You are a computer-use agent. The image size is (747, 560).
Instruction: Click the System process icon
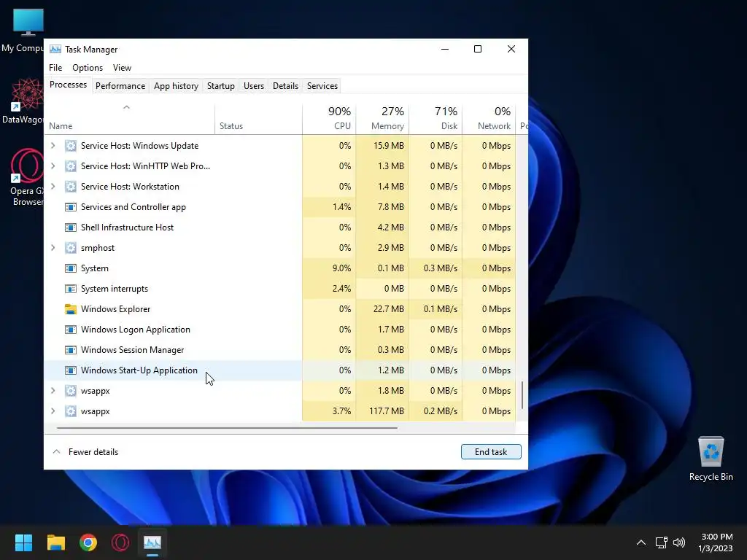71,268
